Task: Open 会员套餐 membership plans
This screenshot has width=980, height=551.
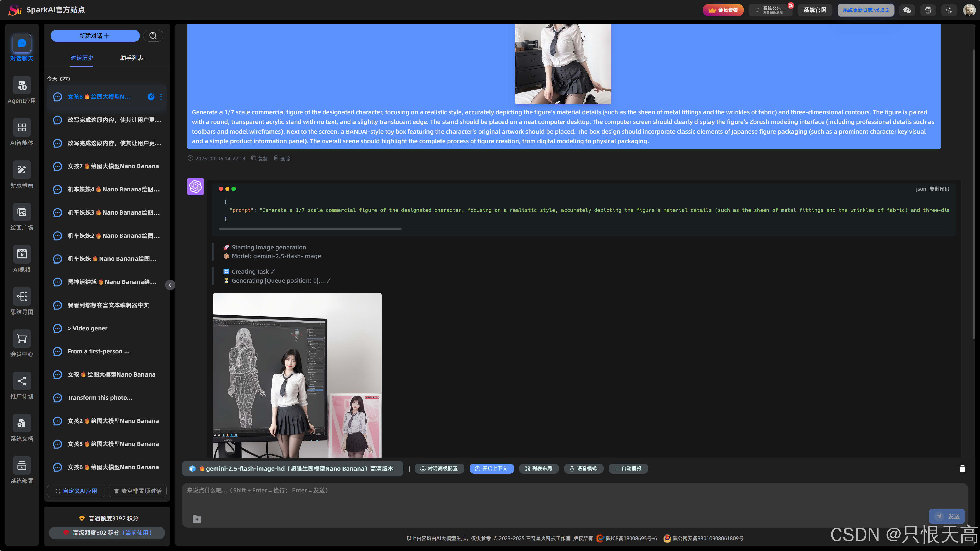Action: tap(723, 10)
